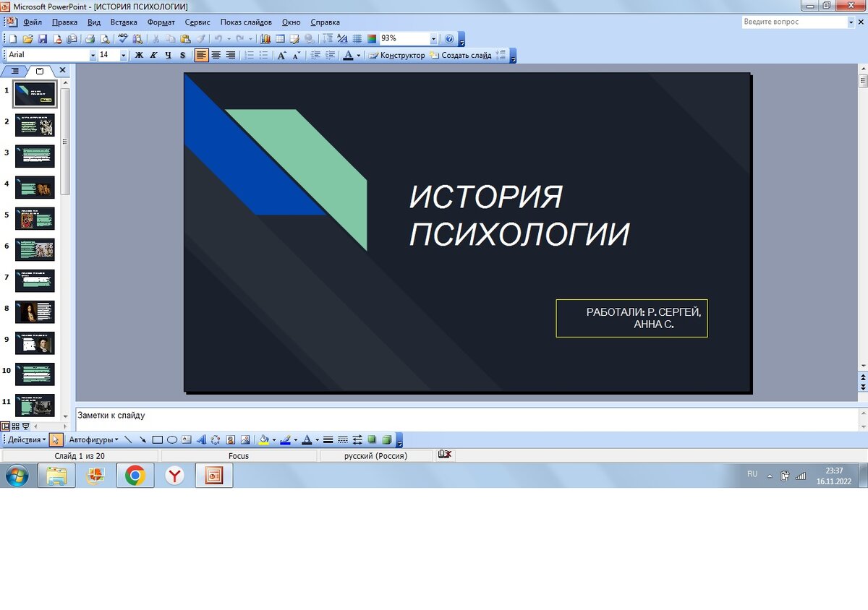This screenshot has height=610, width=868.
Task: Open the font size 14 dropdown
Action: [x=123, y=55]
